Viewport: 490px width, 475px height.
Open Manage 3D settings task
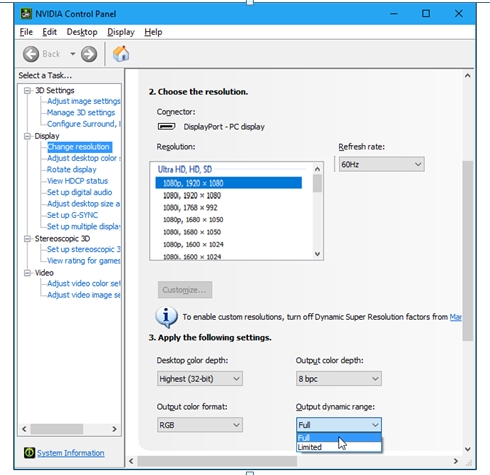[x=81, y=113]
